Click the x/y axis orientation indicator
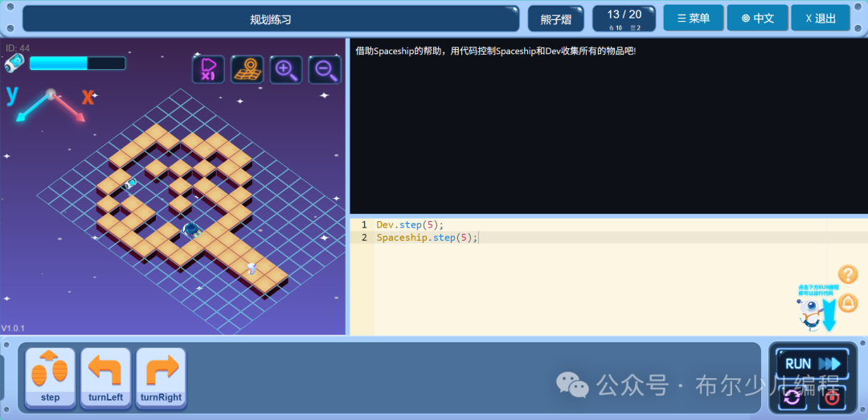Viewport: 868px width, 420px height. pos(51,103)
